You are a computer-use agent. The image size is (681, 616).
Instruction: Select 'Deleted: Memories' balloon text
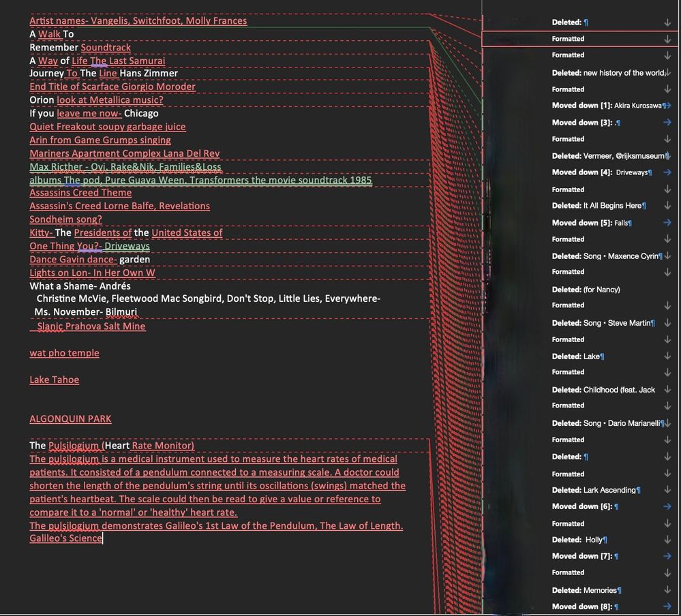[586, 590]
